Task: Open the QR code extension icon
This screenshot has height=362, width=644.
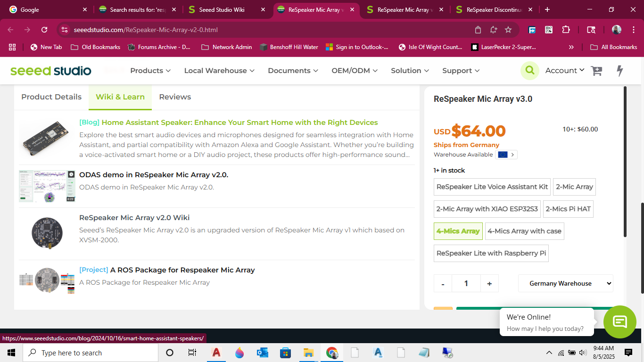Action: 549,30
